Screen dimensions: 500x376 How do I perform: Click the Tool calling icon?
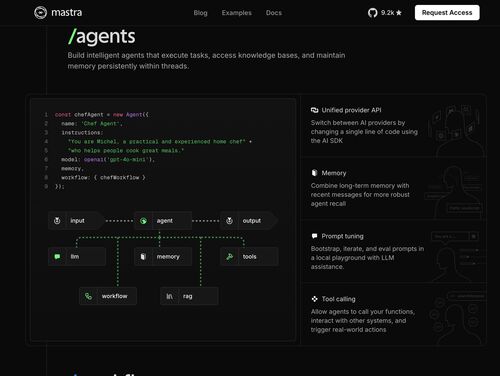pyautogui.click(x=314, y=299)
